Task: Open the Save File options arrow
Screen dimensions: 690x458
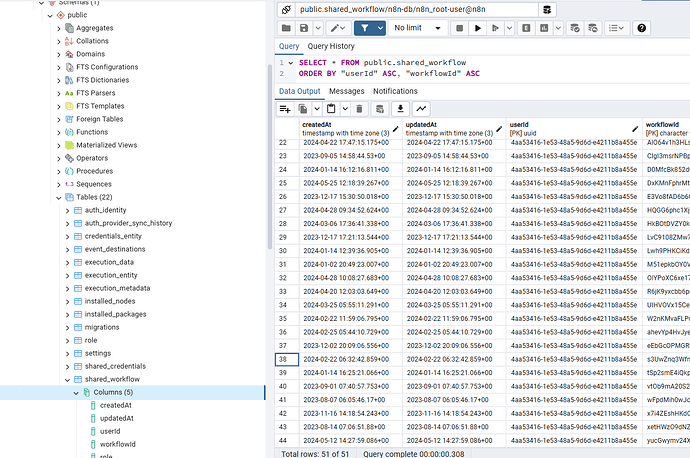Action: point(318,28)
